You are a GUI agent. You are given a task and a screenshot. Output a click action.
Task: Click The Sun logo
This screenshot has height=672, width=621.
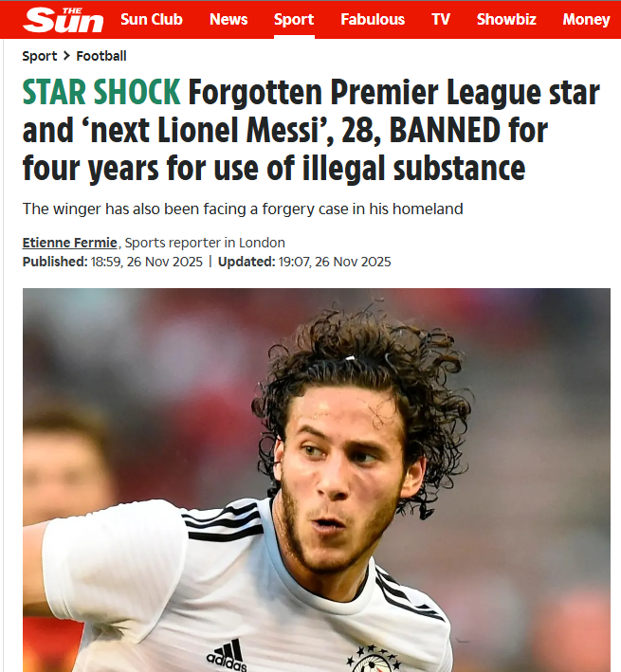click(x=63, y=20)
